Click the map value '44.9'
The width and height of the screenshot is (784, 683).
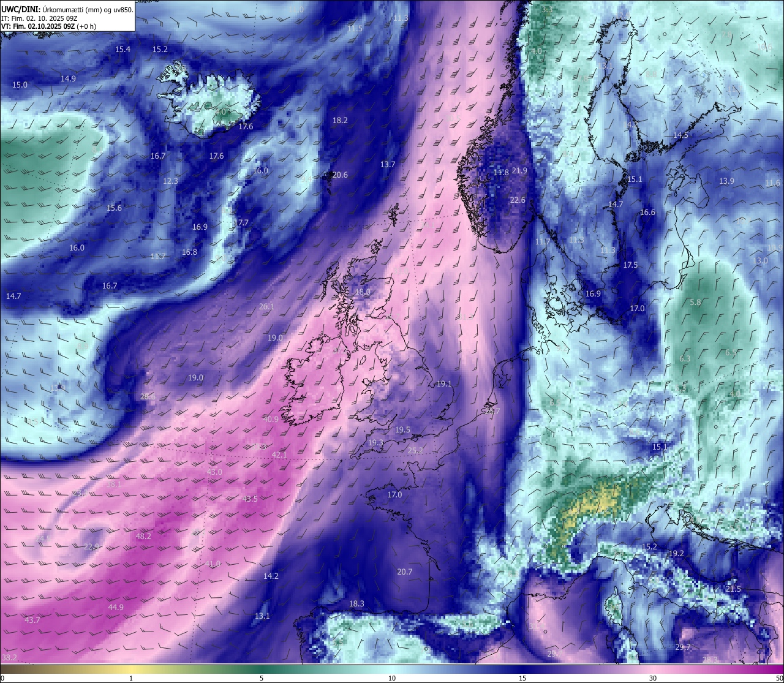(x=116, y=607)
